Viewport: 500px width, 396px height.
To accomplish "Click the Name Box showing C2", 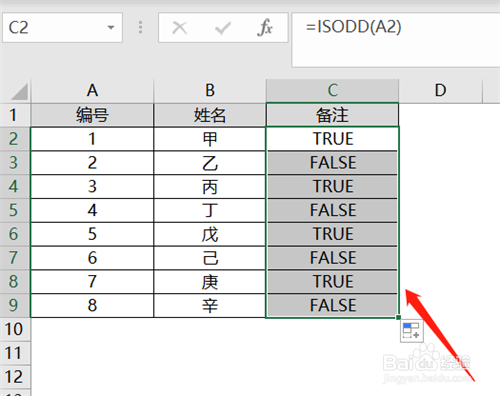I will coord(62,28).
